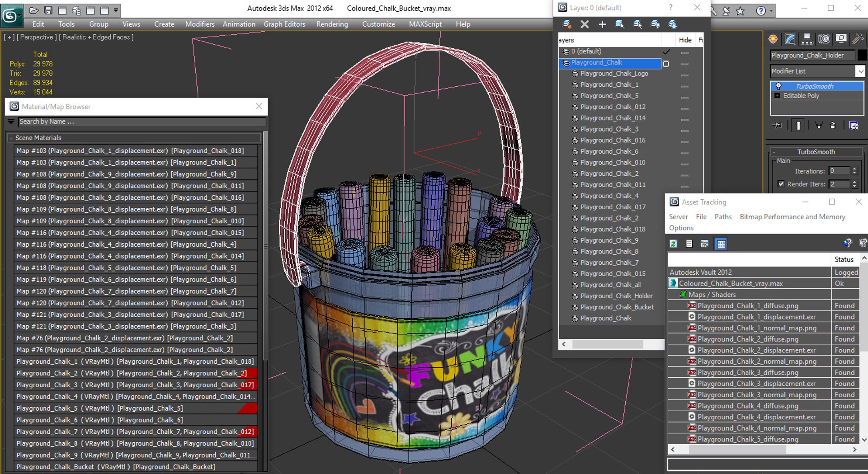Click the Hide column header in Layer dialog
The width and height of the screenshot is (868, 474).
[x=685, y=40]
